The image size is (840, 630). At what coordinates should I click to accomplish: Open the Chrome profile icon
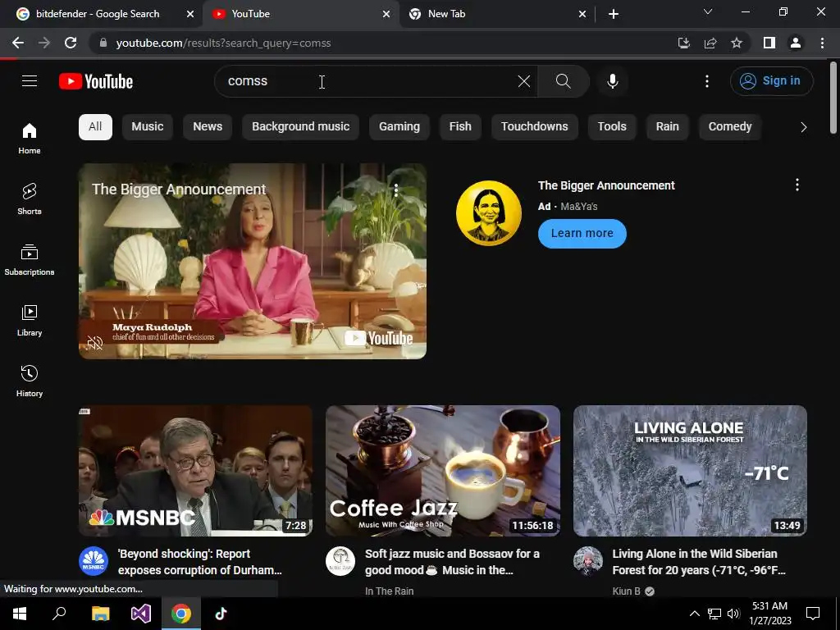click(796, 43)
